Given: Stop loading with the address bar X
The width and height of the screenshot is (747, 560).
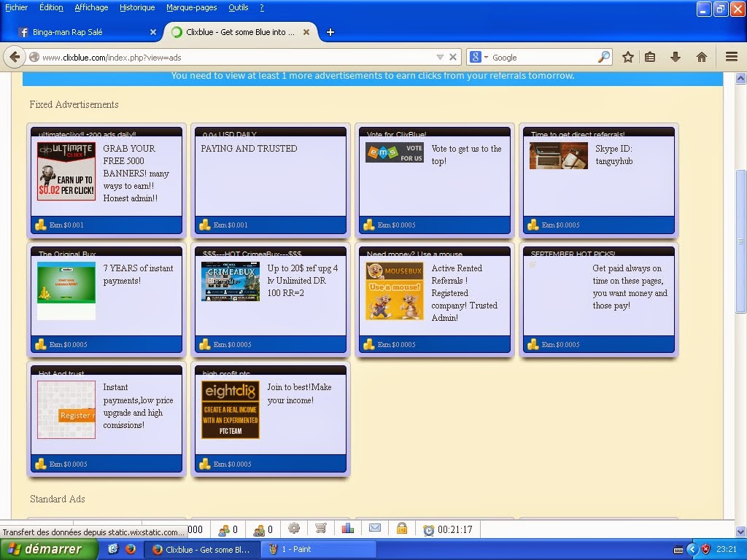Looking at the screenshot, I should (453, 57).
